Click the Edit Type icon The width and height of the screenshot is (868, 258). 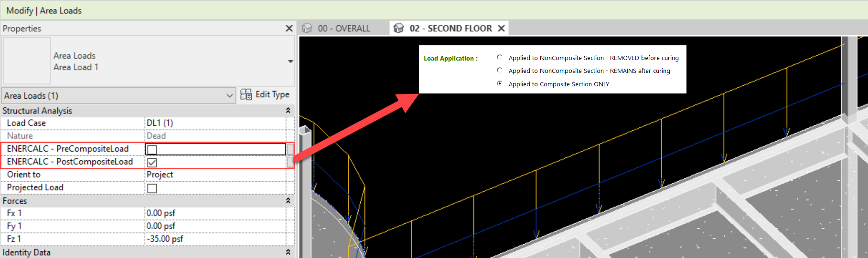[x=246, y=94]
